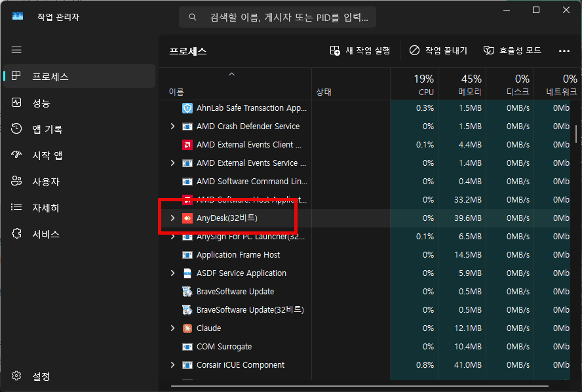Sort by 네트워크 column header

tap(556, 85)
